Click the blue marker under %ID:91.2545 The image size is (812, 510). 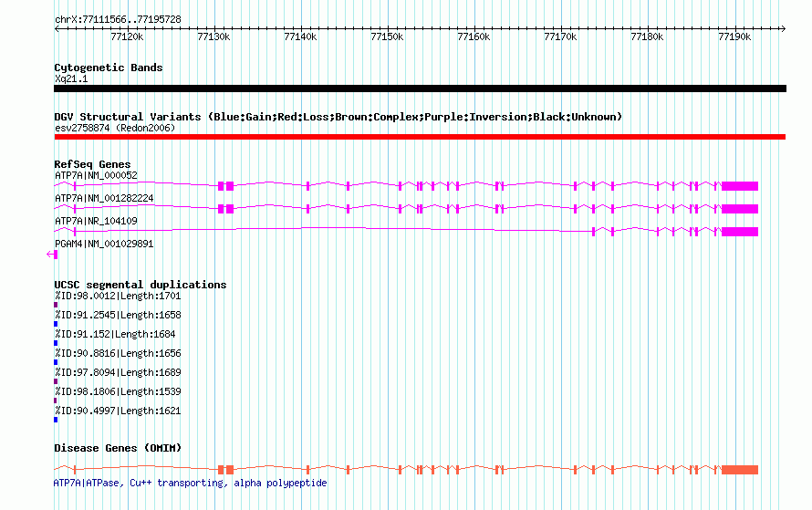(x=56, y=324)
